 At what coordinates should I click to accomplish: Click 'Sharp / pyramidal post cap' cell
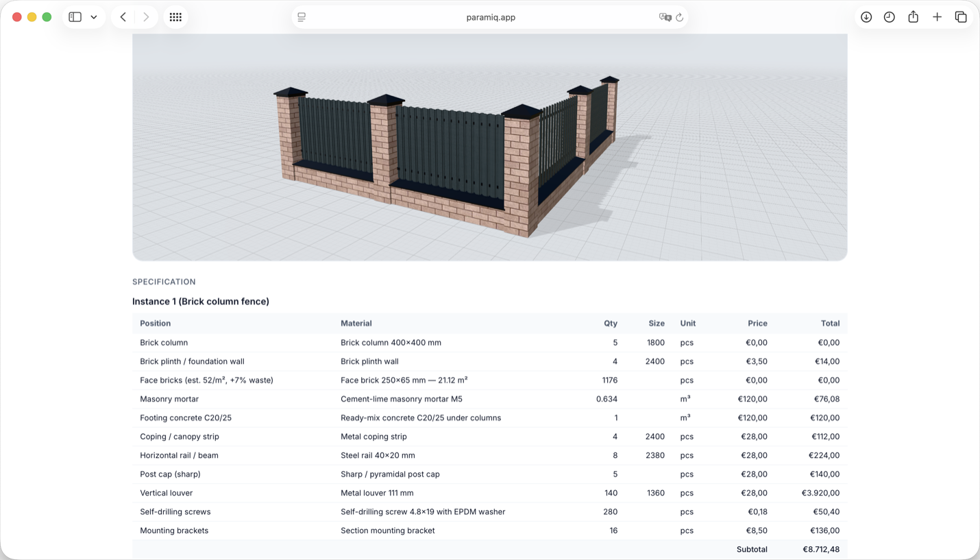click(x=390, y=474)
